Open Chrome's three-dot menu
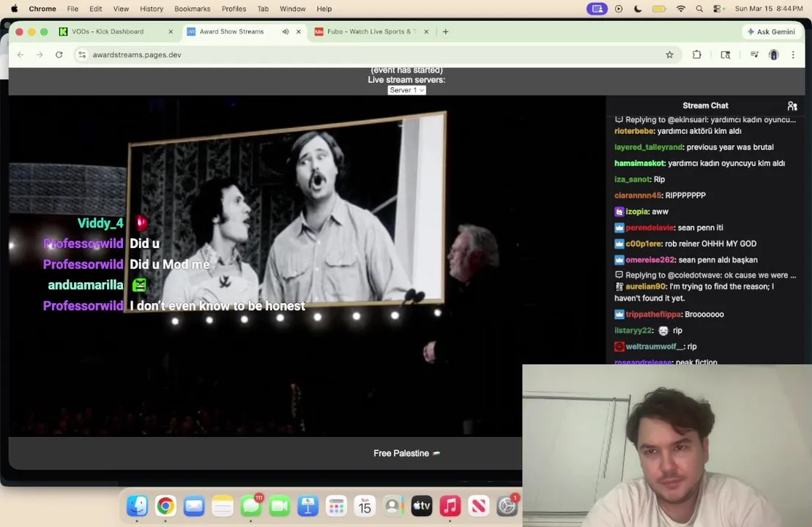The height and width of the screenshot is (527, 812). pos(793,54)
